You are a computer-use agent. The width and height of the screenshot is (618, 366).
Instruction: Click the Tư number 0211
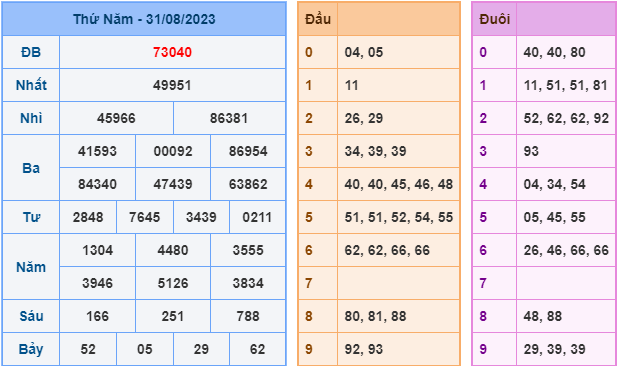(257, 217)
